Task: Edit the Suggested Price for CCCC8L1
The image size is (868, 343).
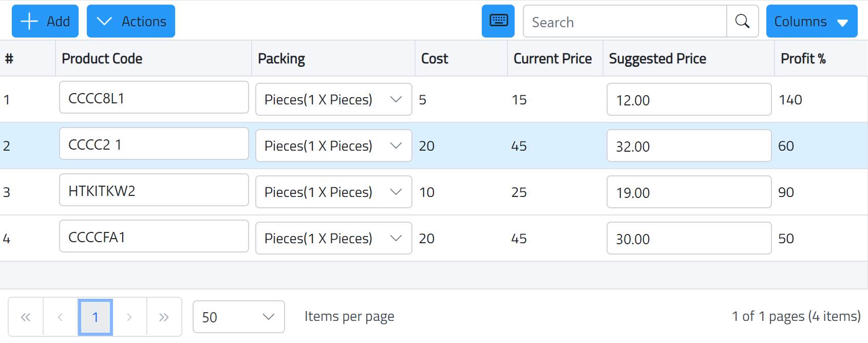Action: 688,99
